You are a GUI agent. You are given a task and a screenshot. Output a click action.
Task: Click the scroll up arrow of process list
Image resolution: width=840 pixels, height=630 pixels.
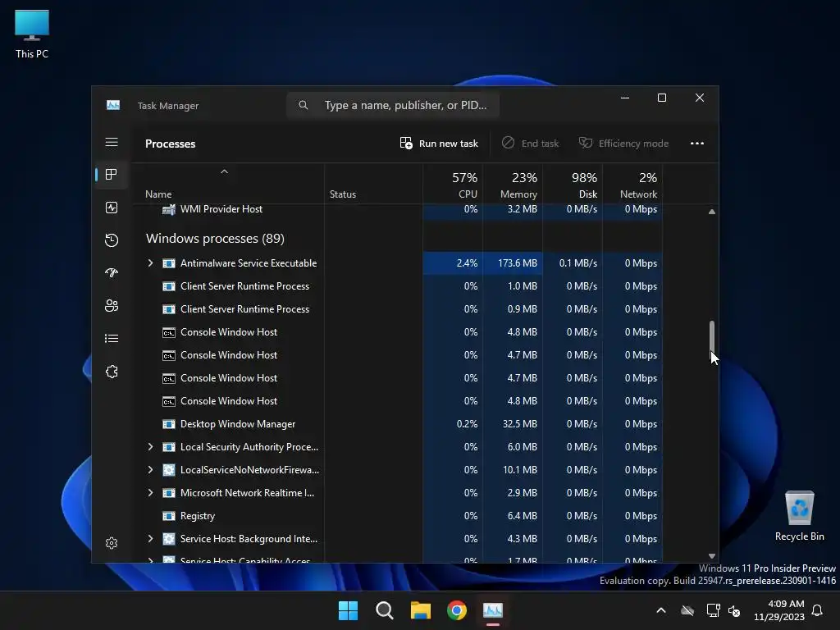(711, 212)
